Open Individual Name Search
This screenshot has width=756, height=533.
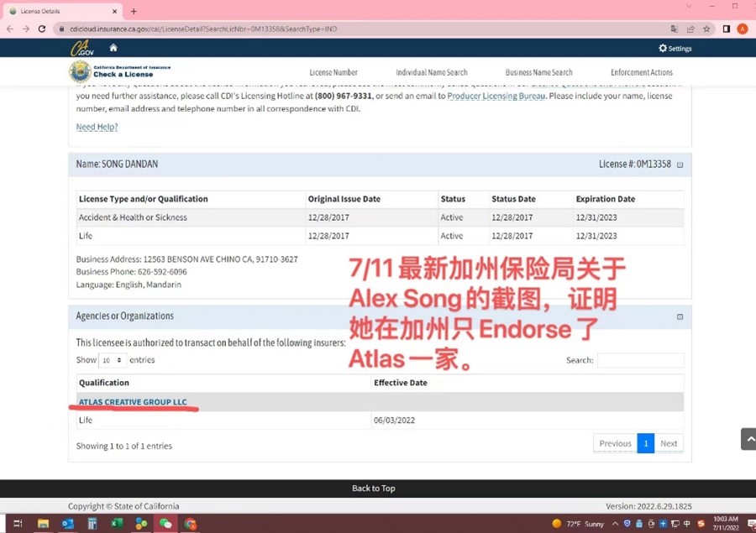(x=432, y=72)
